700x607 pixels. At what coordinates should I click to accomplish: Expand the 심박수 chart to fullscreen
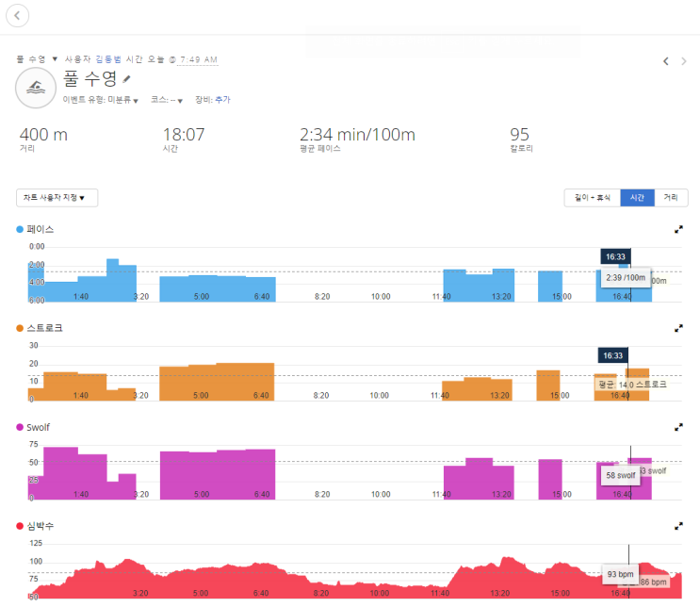[x=678, y=526]
